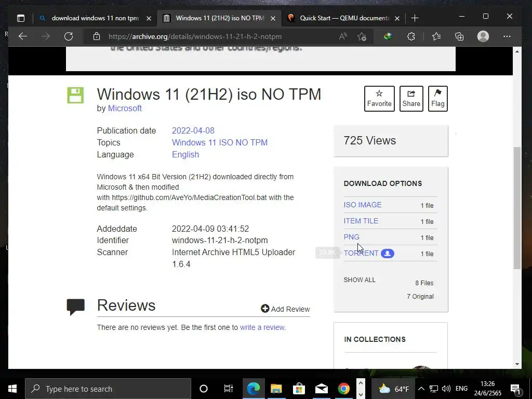Open the PNG download option
Viewport: 532px width, 399px height.
click(351, 237)
